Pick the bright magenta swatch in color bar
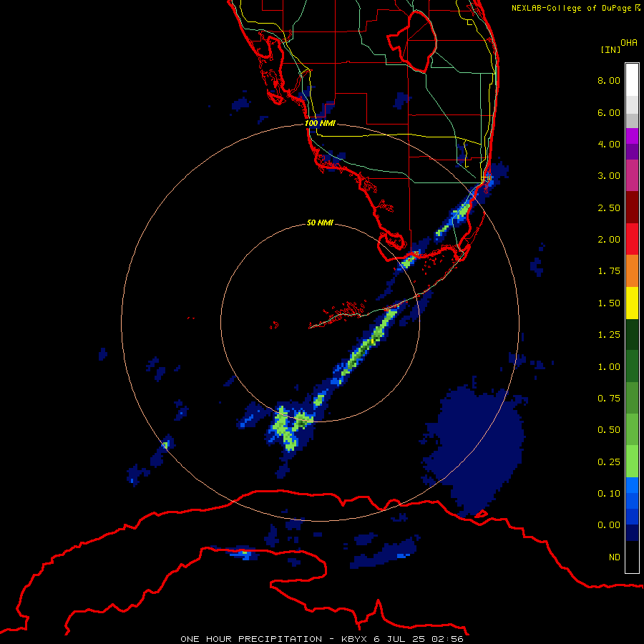The image size is (644, 644). pyautogui.click(x=632, y=136)
